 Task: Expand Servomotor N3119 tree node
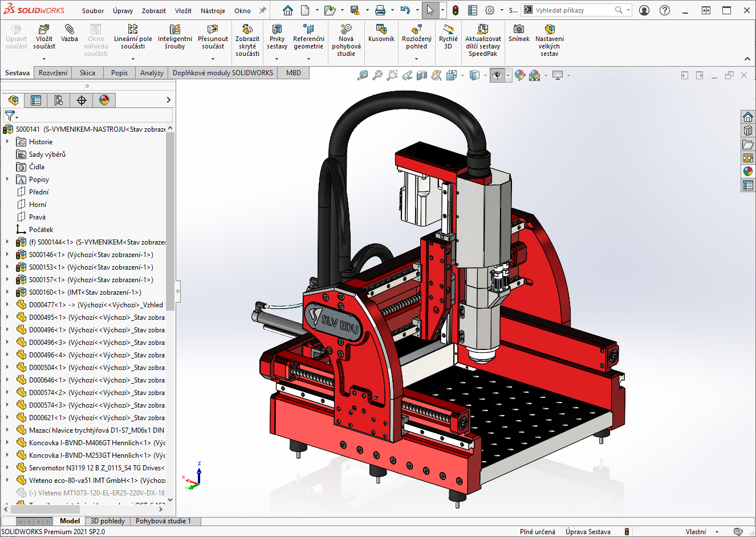7,468
